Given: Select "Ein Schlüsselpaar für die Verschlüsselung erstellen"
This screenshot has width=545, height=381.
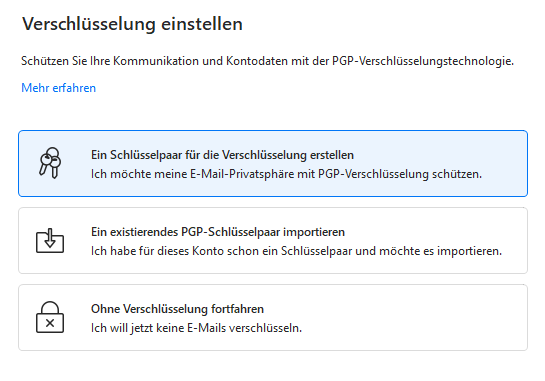Looking at the screenshot, I should tap(222, 155).
